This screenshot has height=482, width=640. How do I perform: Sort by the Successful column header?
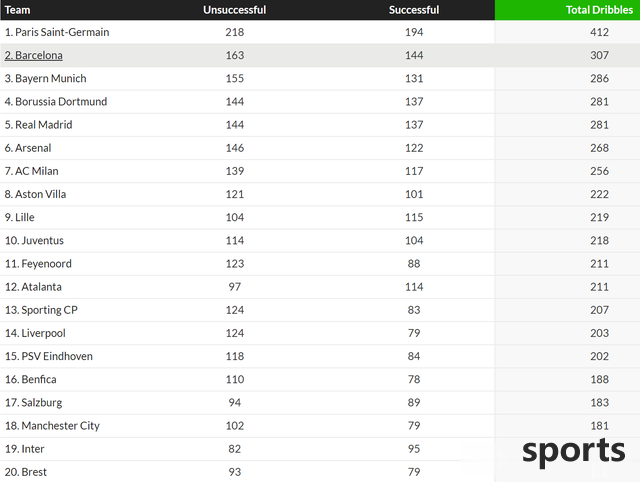(x=414, y=10)
